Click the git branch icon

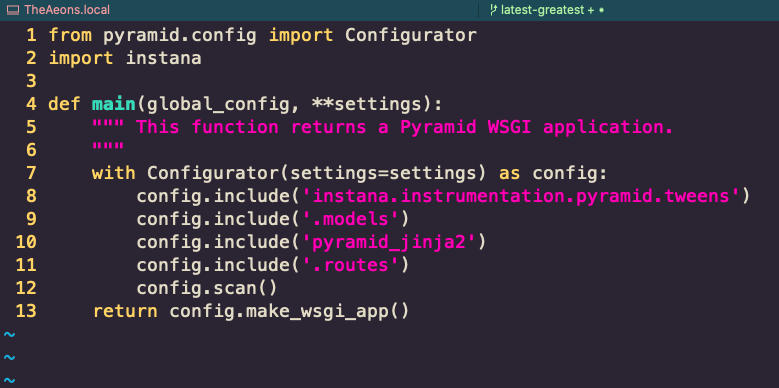point(493,10)
